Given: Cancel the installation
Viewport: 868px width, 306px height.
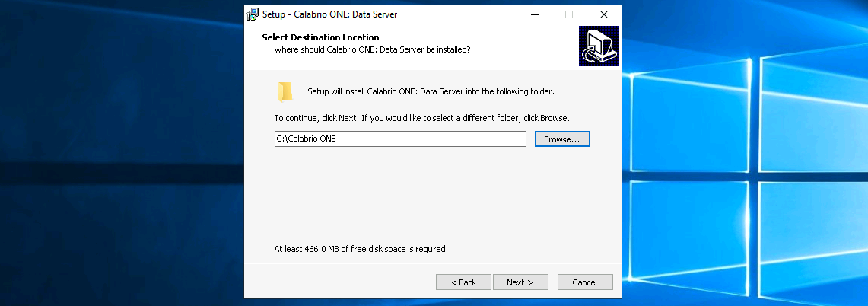Looking at the screenshot, I should coord(584,282).
